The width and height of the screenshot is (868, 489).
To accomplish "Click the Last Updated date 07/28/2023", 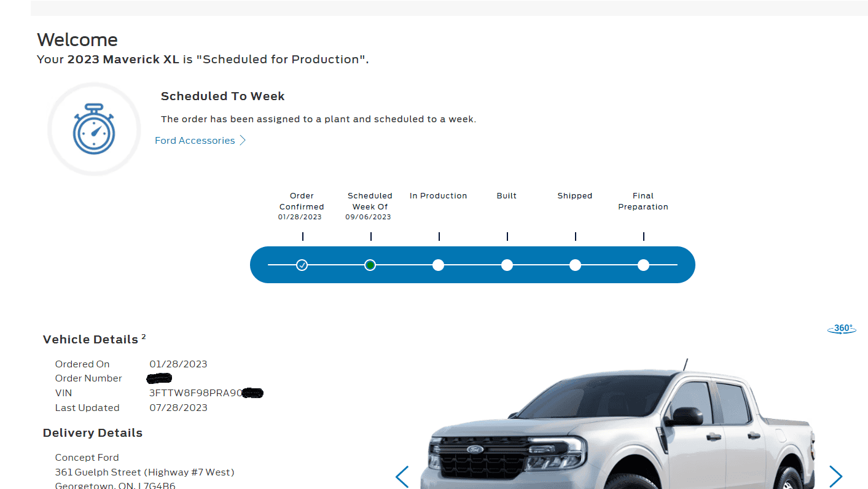I will click(x=179, y=408).
